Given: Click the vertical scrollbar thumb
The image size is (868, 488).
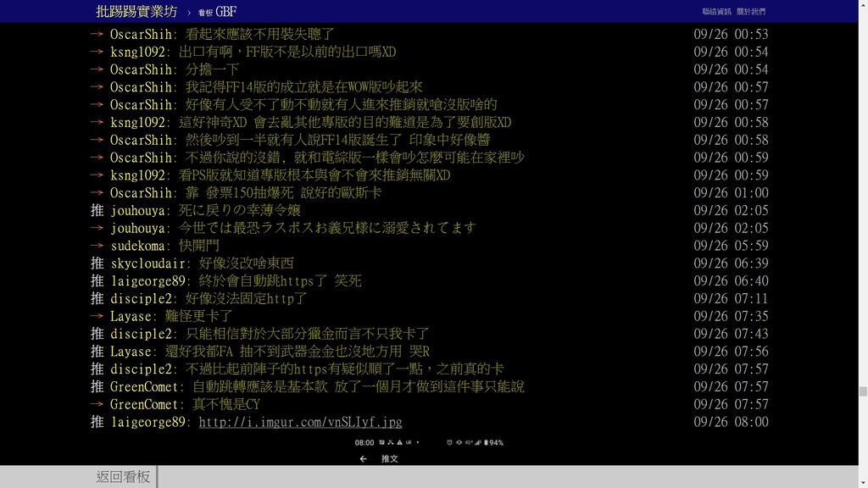Looking at the screenshot, I should coord(863,391).
